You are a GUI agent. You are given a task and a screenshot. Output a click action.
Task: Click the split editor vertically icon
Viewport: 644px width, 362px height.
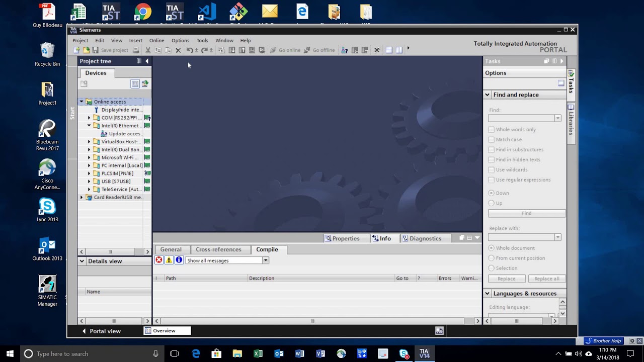pos(399,50)
